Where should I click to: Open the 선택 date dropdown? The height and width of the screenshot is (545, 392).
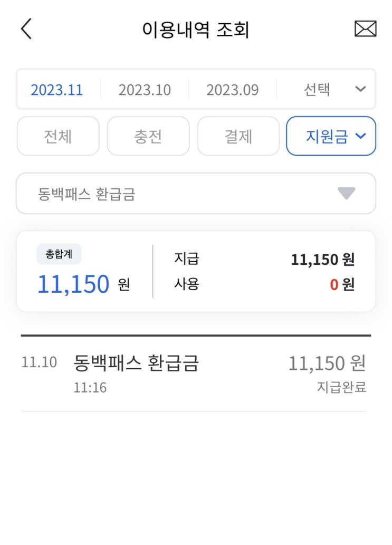coord(332,90)
